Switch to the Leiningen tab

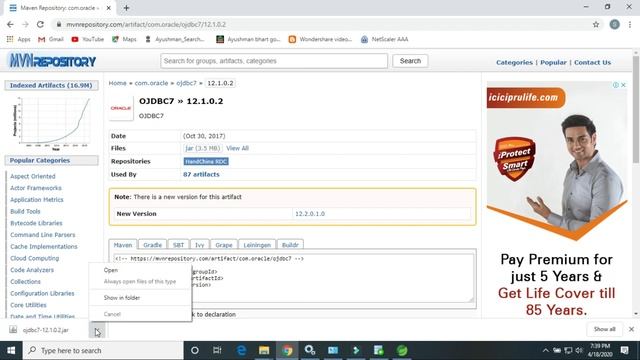[x=257, y=245]
